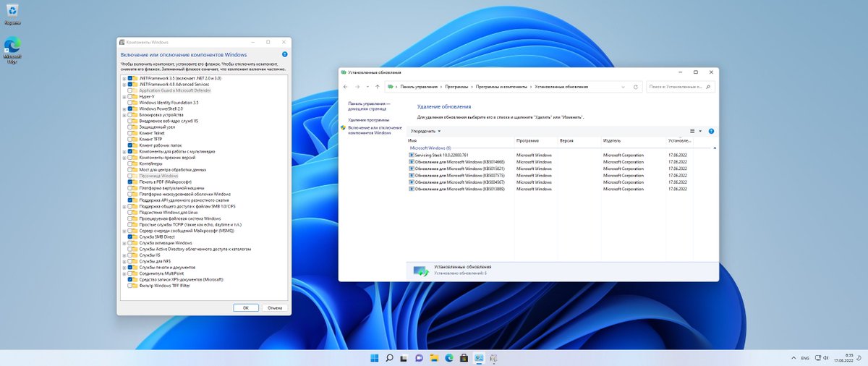Open the notifications icon next to the clock
The image size is (868, 366).
coord(859,357)
